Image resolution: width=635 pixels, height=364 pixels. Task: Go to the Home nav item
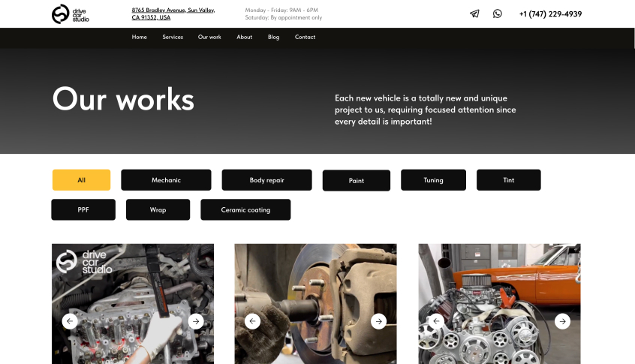pyautogui.click(x=140, y=37)
